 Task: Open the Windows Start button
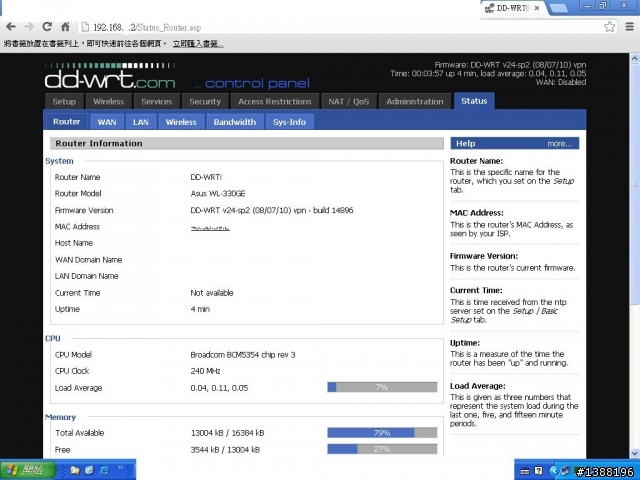(x=27, y=470)
